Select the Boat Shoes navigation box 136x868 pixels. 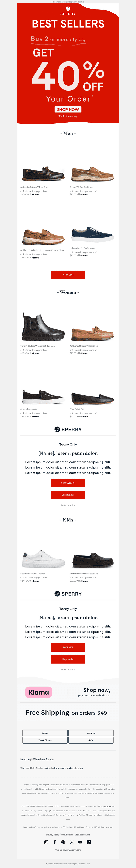[45, 740]
